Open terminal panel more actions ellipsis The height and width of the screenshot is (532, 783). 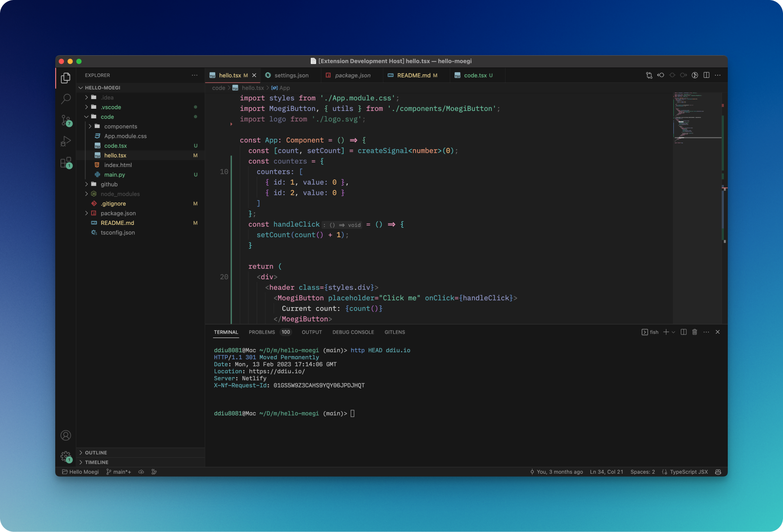tap(706, 332)
